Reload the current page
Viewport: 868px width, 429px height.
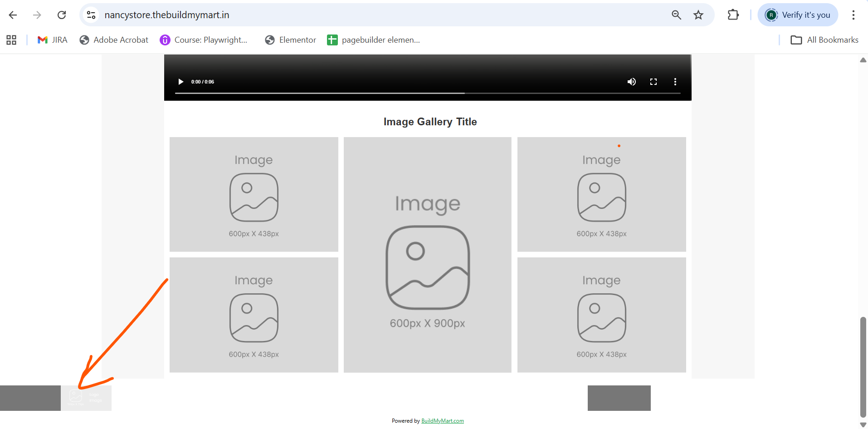point(62,15)
